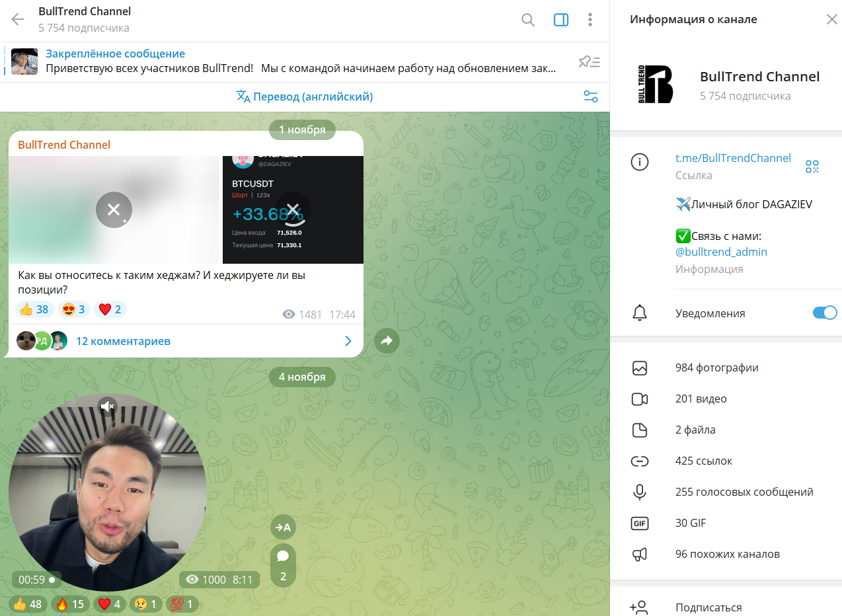The image size is (842, 616).
Task: Toggle the Уведомления notifications switch
Action: 824,313
